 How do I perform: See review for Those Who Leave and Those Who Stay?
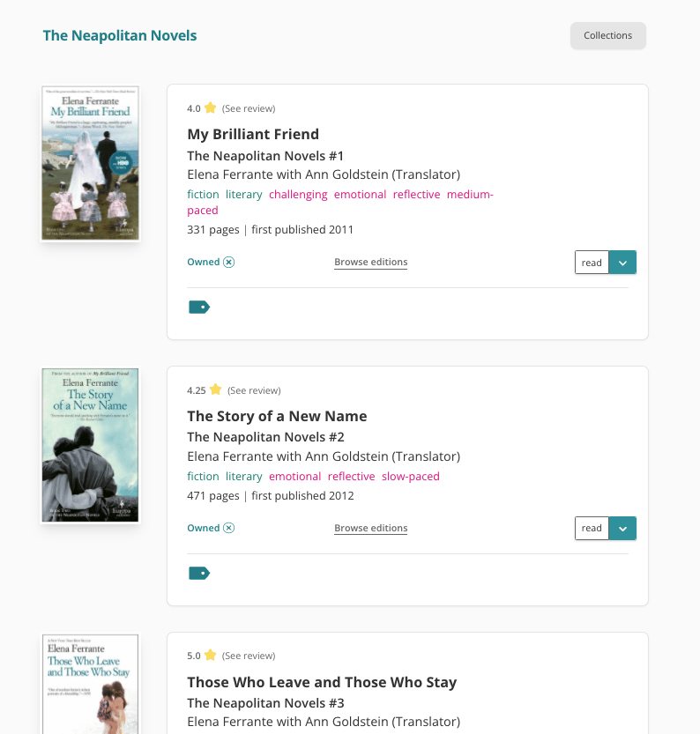tap(249, 656)
